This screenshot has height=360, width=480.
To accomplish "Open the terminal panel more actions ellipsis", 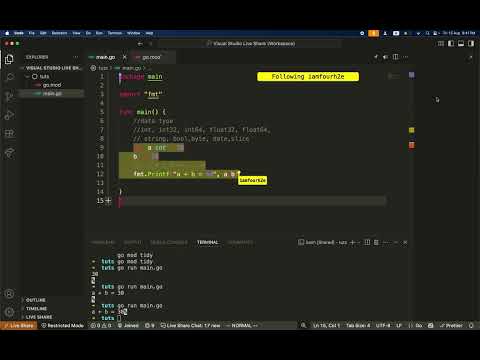I will point(386,242).
